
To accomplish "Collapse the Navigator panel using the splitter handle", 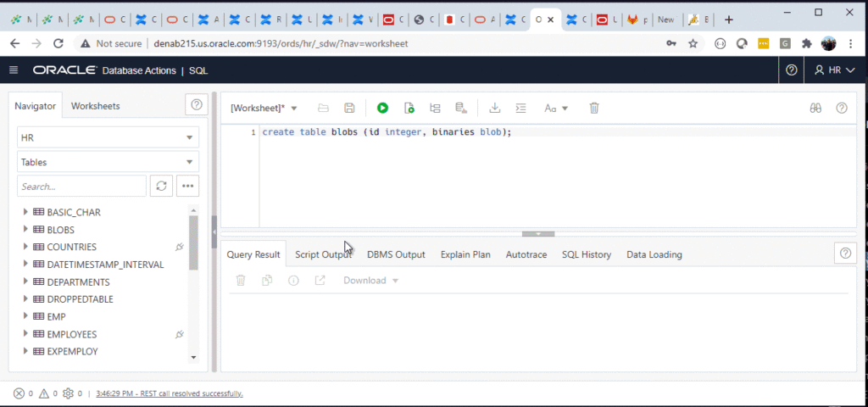I will pyautogui.click(x=214, y=231).
